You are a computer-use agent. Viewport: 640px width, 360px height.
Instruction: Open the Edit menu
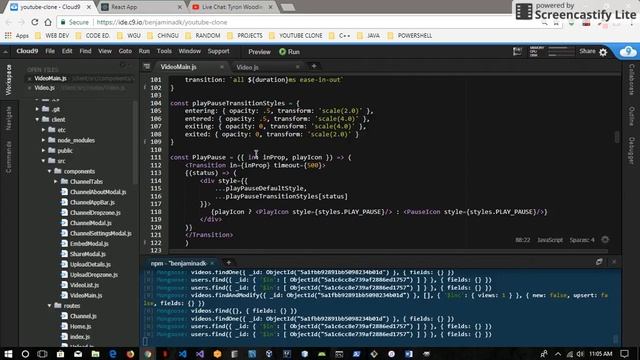67,51
